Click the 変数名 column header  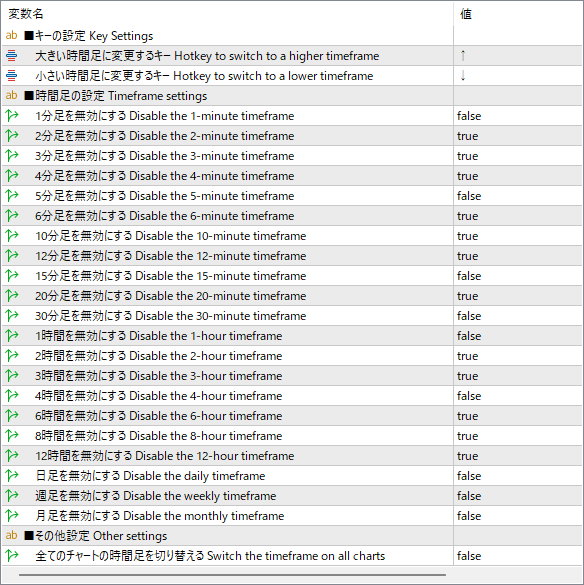coord(26,14)
